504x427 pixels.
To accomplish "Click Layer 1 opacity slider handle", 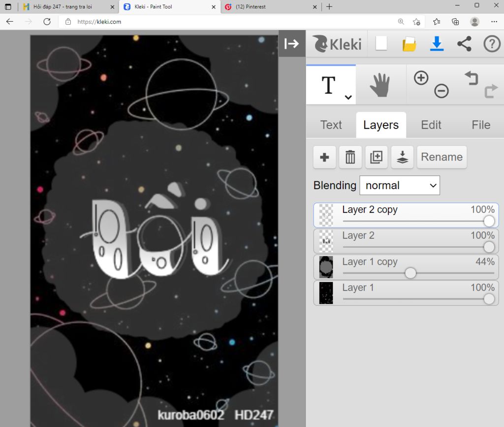I will pos(489,299).
